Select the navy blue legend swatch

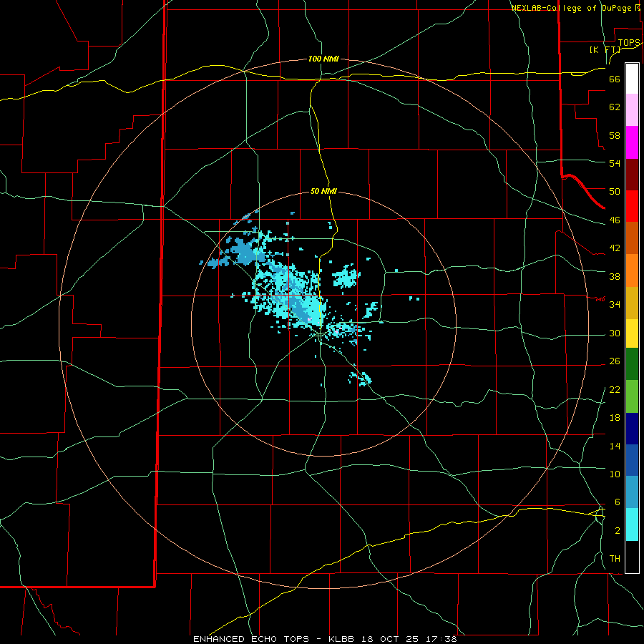point(632,429)
